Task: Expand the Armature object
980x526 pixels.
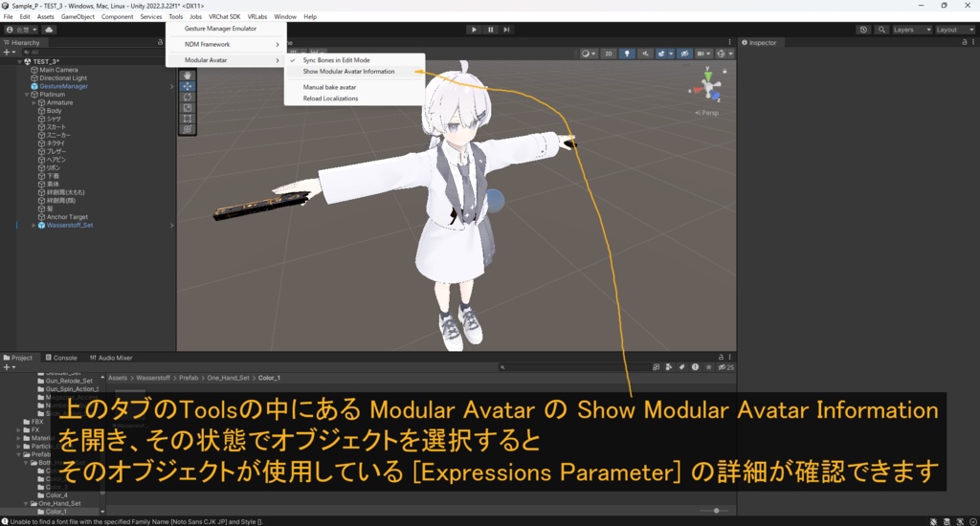Action: (33, 102)
